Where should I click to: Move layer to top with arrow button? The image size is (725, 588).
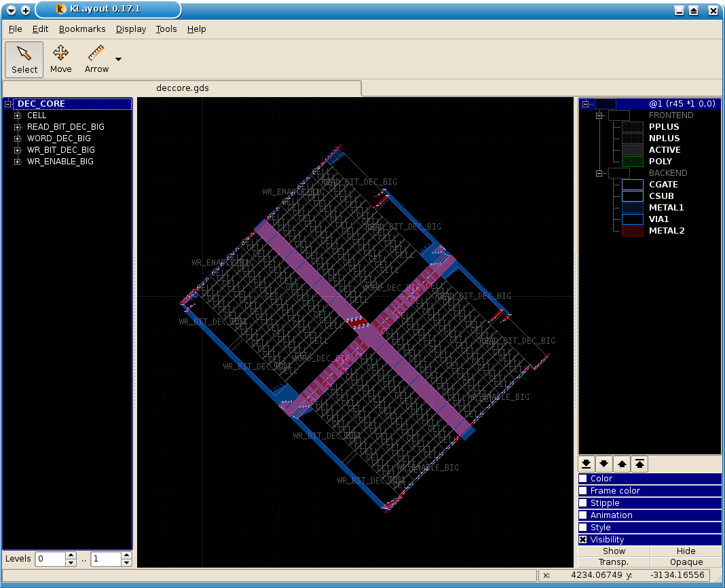point(640,464)
